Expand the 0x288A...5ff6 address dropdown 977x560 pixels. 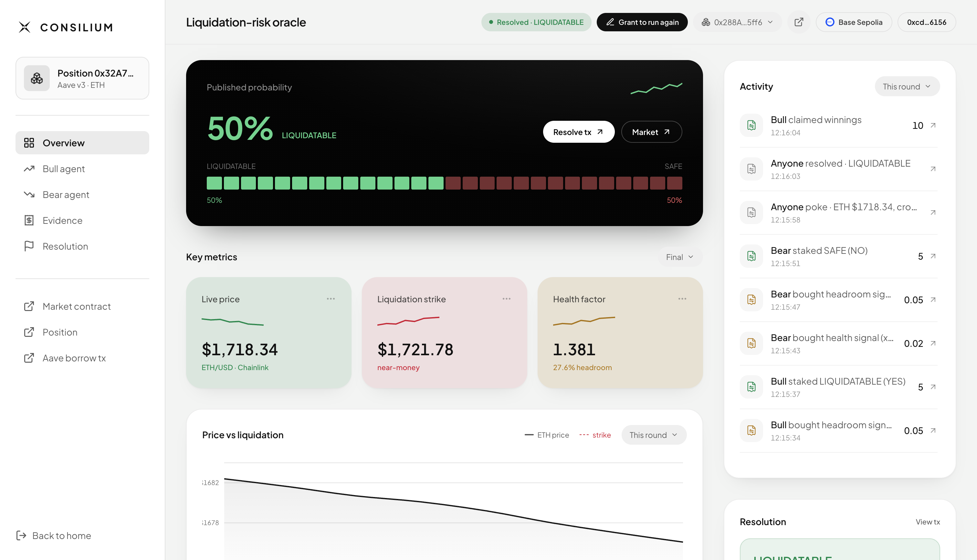click(737, 22)
